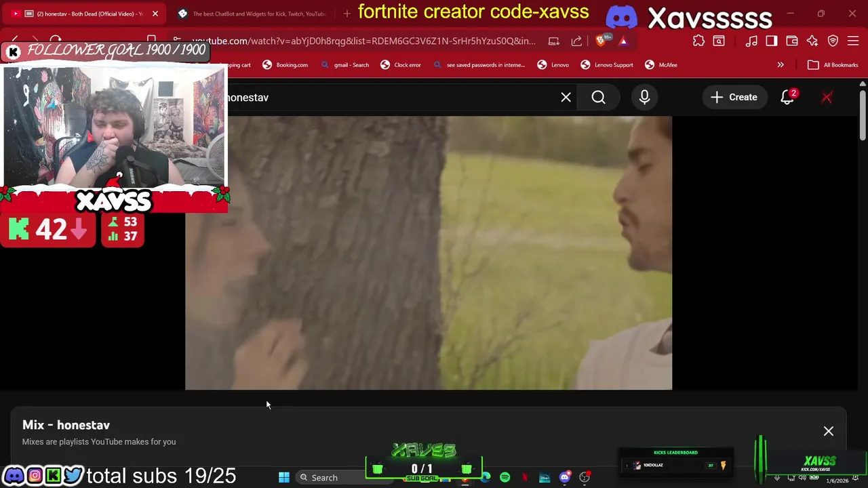Screen dimensions: 868x488
Task: Open the Lenovo Support bookmark
Action: [607, 65]
